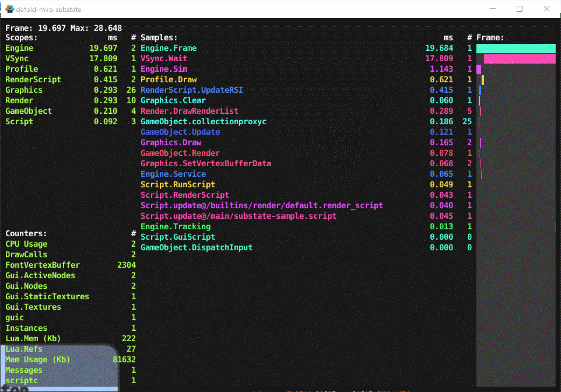Select the FontVertexBuffer counter
The width and height of the screenshot is (561, 392).
pyautogui.click(x=43, y=265)
